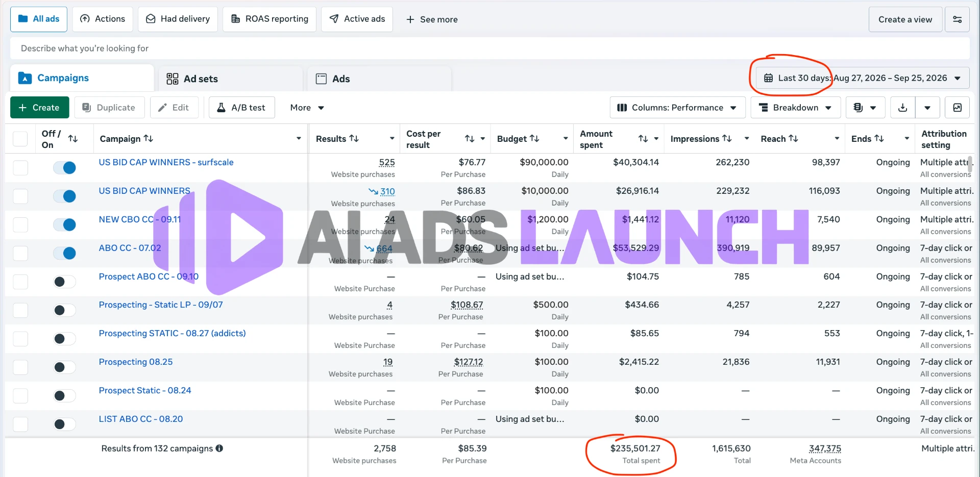Click the A/B test flask icon
Viewport: 980px width, 477px height.
pos(221,108)
